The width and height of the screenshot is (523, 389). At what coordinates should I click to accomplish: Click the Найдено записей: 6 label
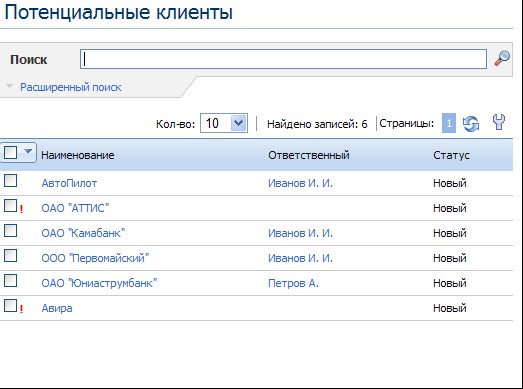(317, 124)
